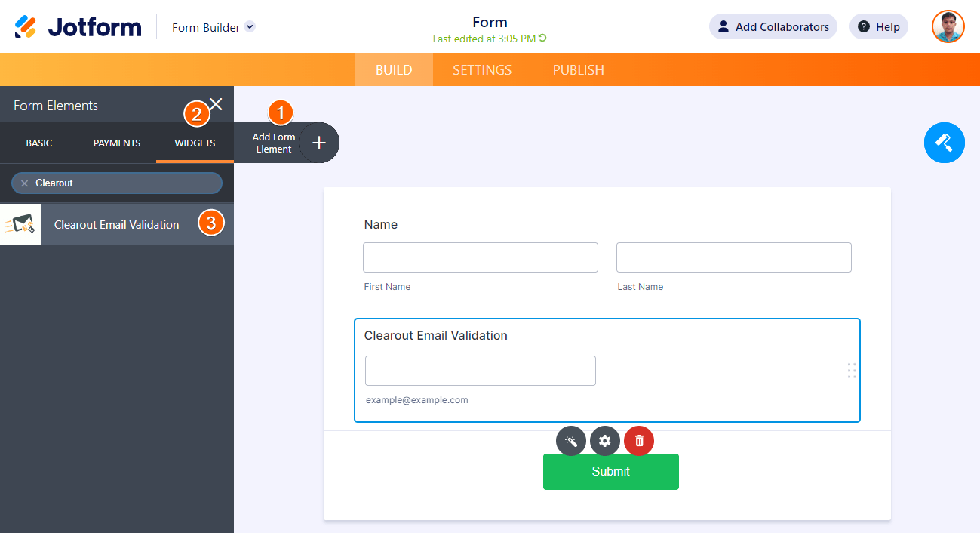Delete the field with trash icon
The image size is (980, 533).
[x=639, y=441]
